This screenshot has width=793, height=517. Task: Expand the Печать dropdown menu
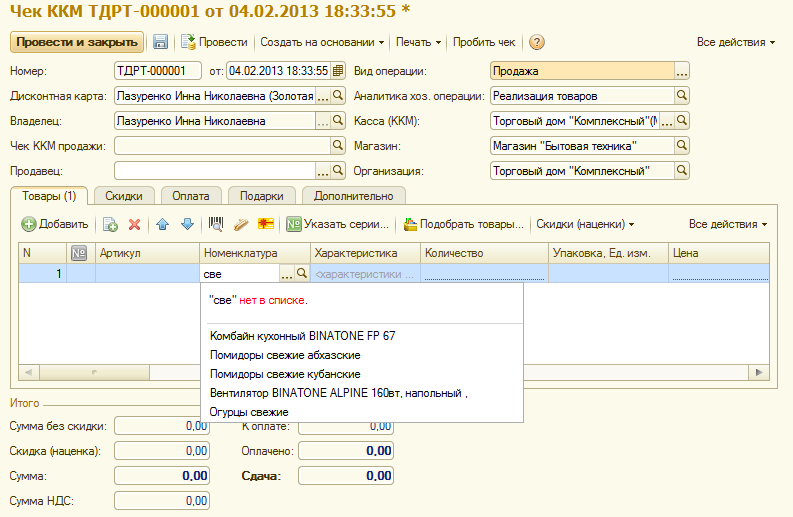[418, 42]
